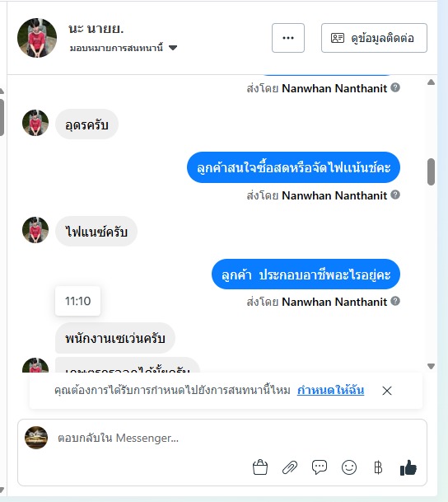Click the Baht payment request icon
This screenshot has width=448, height=502.
378,467
